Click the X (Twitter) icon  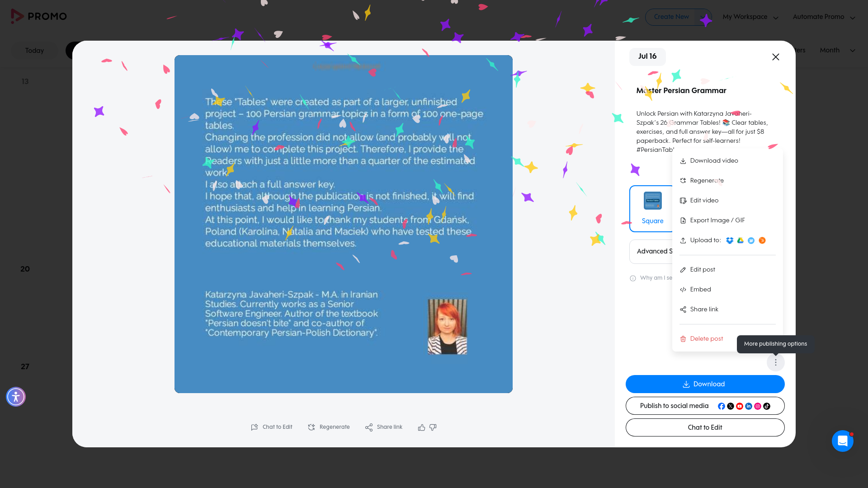[x=731, y=406]
